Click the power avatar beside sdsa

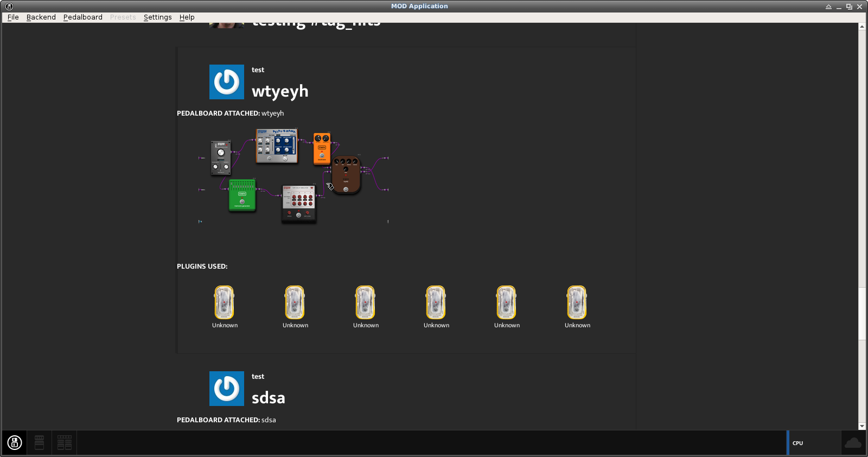(227, 389)
